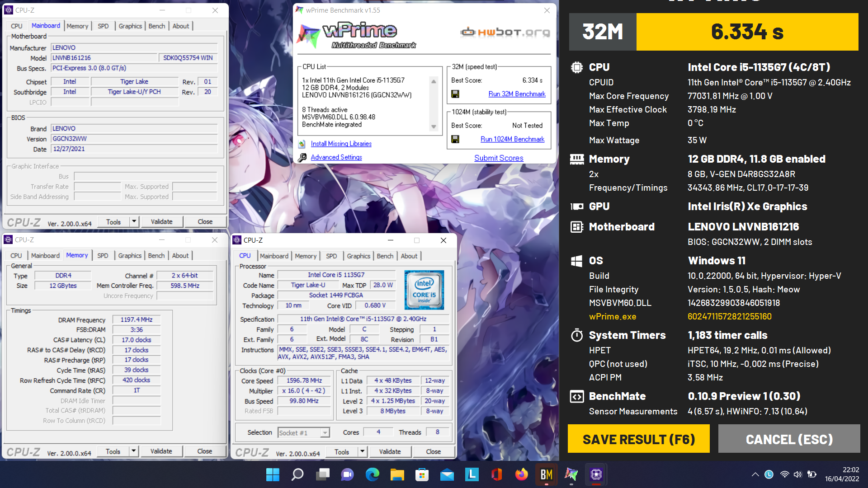Open Firefox from taskbar
868x488 pixels.
(x=522, y=474)
